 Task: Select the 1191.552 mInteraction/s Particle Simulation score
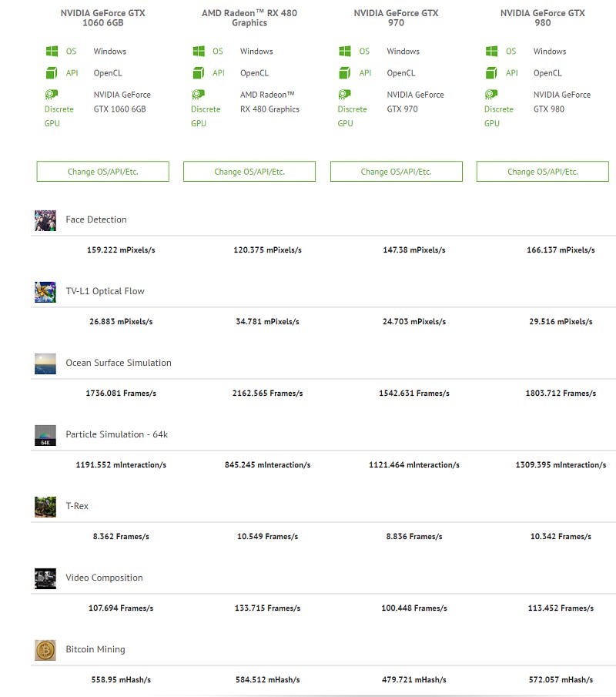(121, 464)
